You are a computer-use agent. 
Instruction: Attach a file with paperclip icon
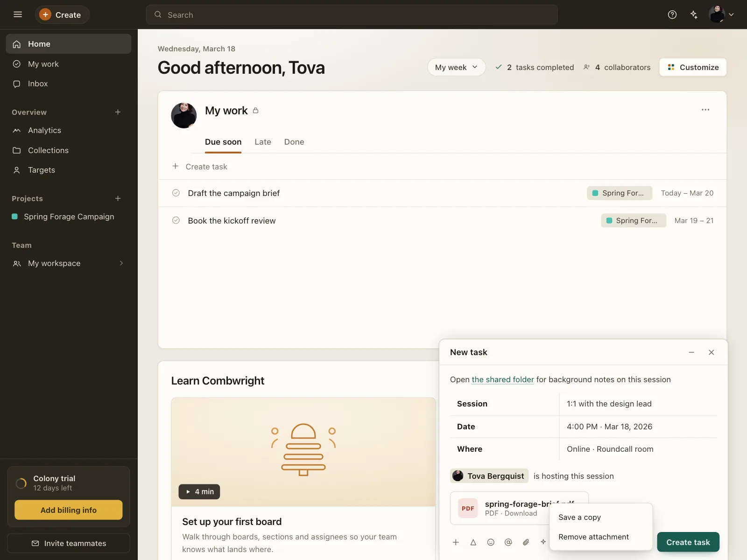pos(526,542)
